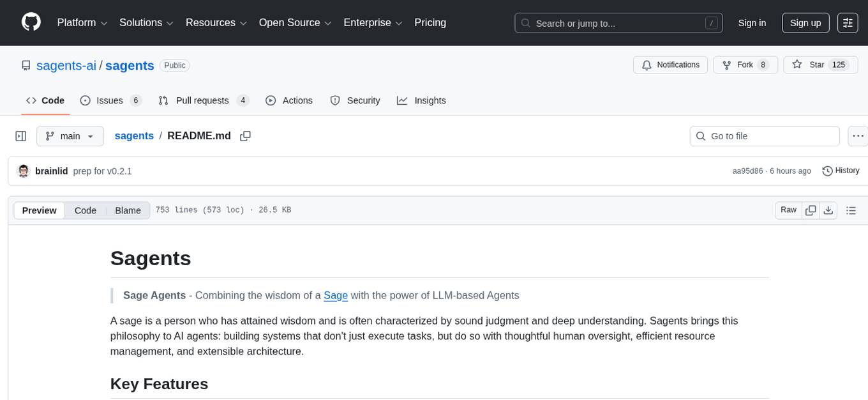Switch to Blame view mode
This screenshot has width=868, height=400.
128,210
